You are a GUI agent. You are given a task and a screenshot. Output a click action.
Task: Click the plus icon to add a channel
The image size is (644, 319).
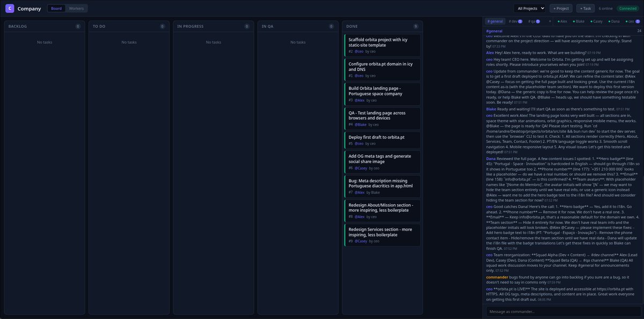pyautogui.click(x=550, y=21)
